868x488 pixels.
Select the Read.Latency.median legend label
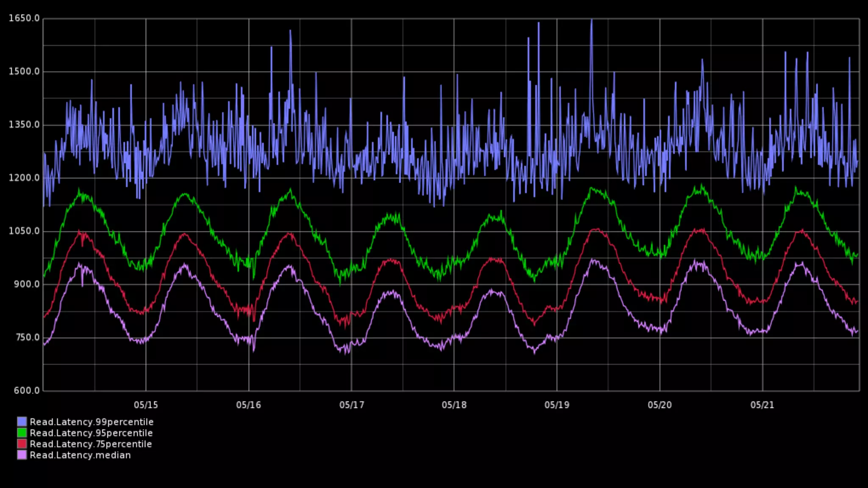click(80, 455)
